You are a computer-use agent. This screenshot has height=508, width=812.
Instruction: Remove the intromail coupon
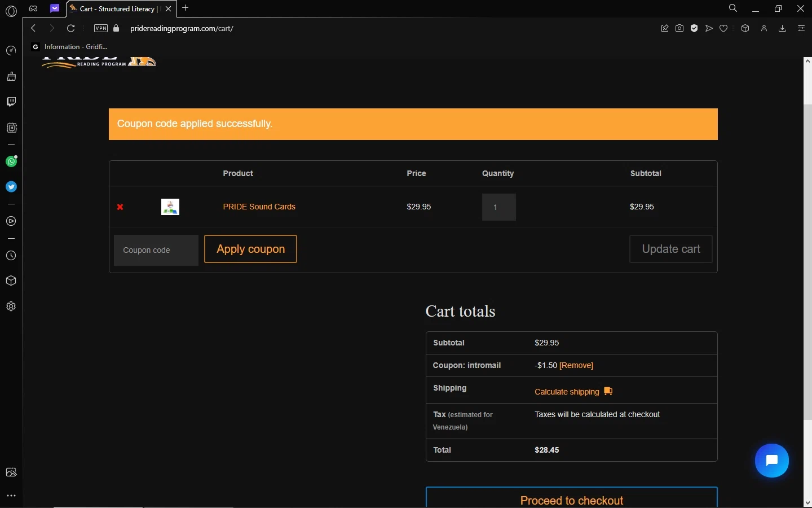click(x=576, y=365)
